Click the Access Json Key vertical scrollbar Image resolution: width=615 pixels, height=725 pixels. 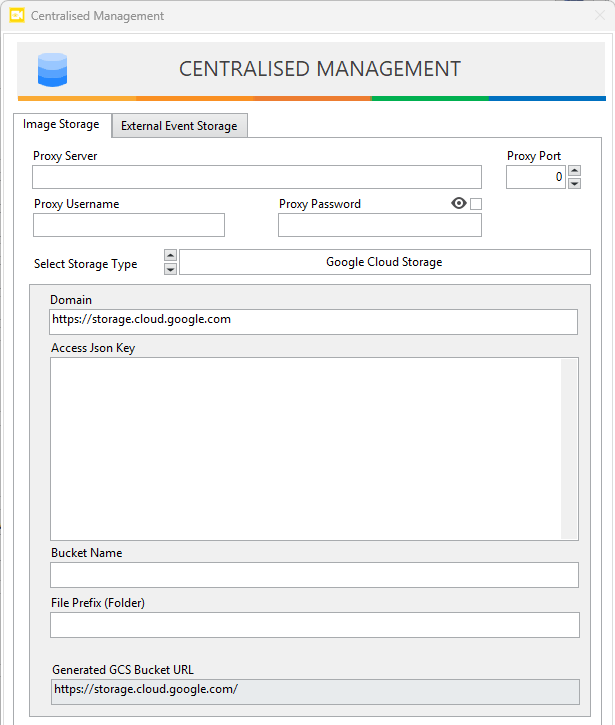(x=569, y=448)
